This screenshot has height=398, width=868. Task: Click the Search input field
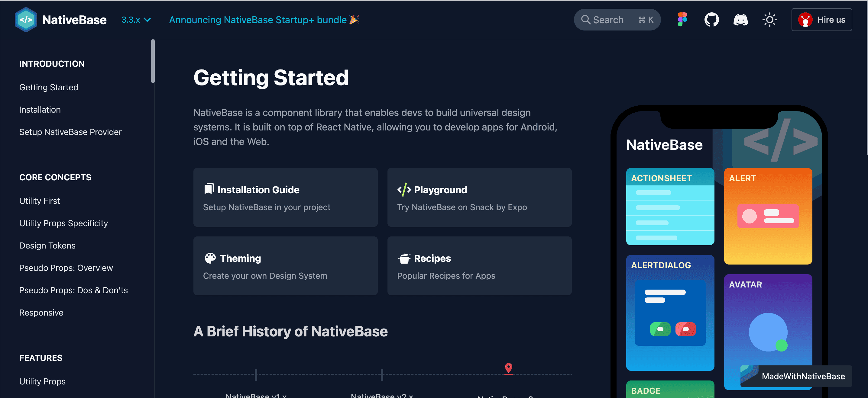coord(617,20)
